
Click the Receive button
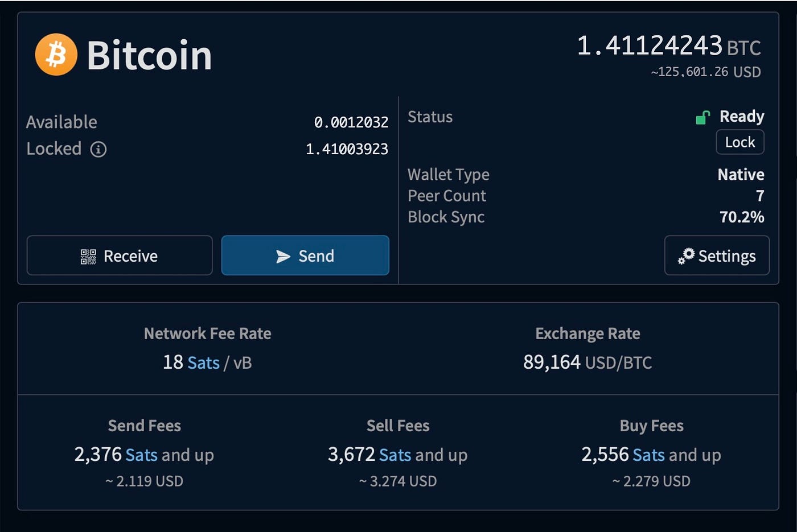119,256
